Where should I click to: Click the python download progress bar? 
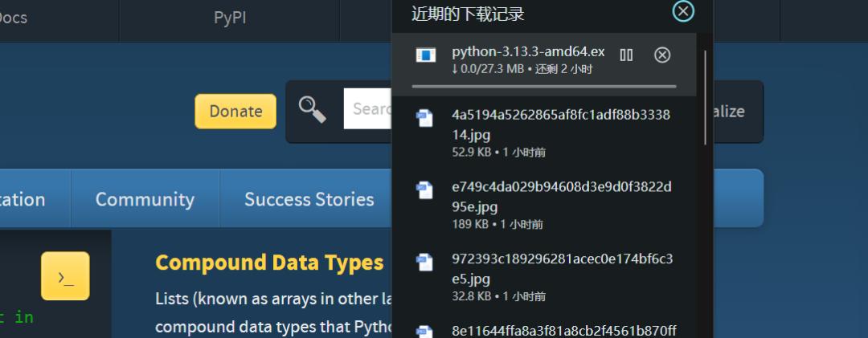pyautogui.click(x=544, y=86)
